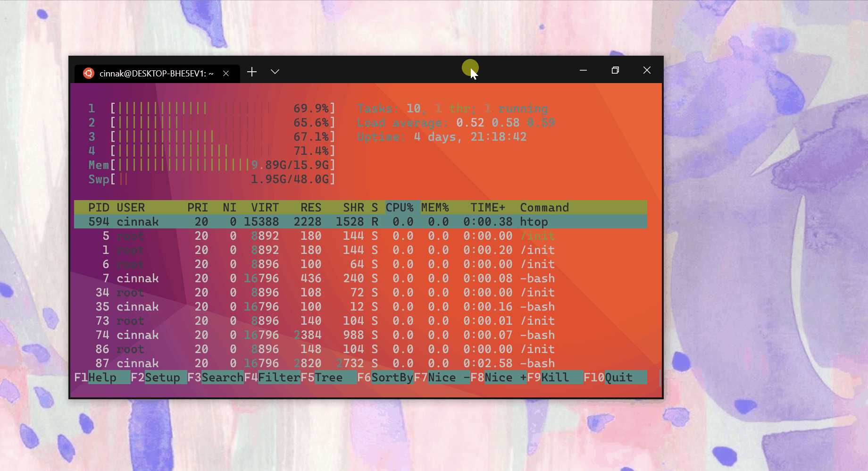Click the Mem usage meter bar
Image resolution: width=868 pixels, height=471 pixels.
click(x=189, y=165)
